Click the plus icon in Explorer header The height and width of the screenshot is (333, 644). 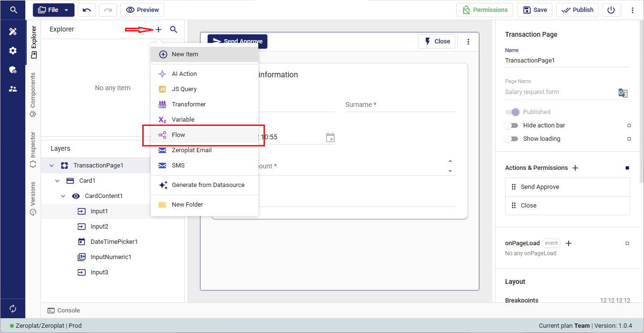pyautogui.click(x=158, y=30)
